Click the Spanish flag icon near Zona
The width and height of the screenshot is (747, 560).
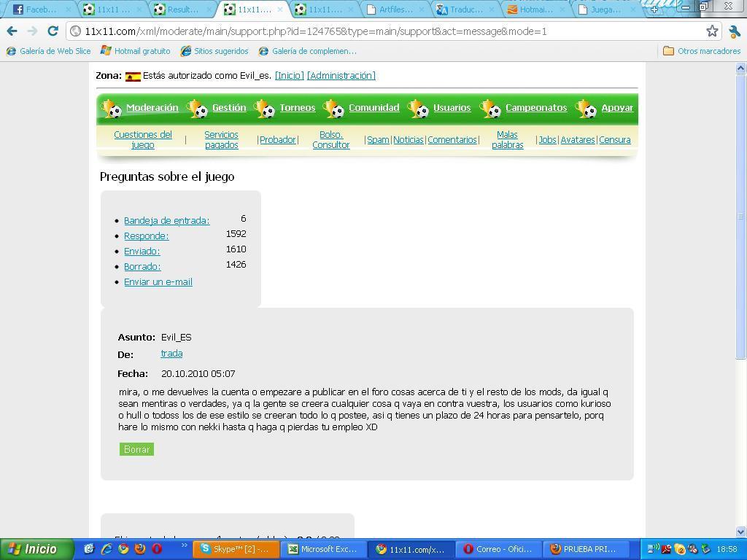[133, 77]
